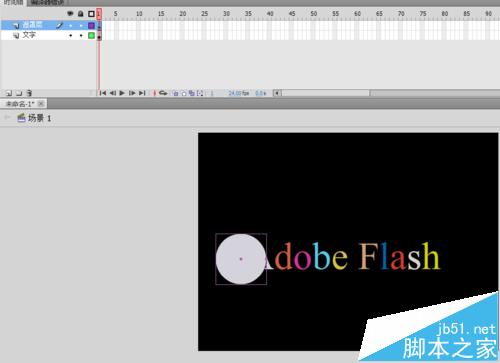Click frame 25 on the timeline ruler
Screen dimensions: 500x363
(x=204, y=14)
